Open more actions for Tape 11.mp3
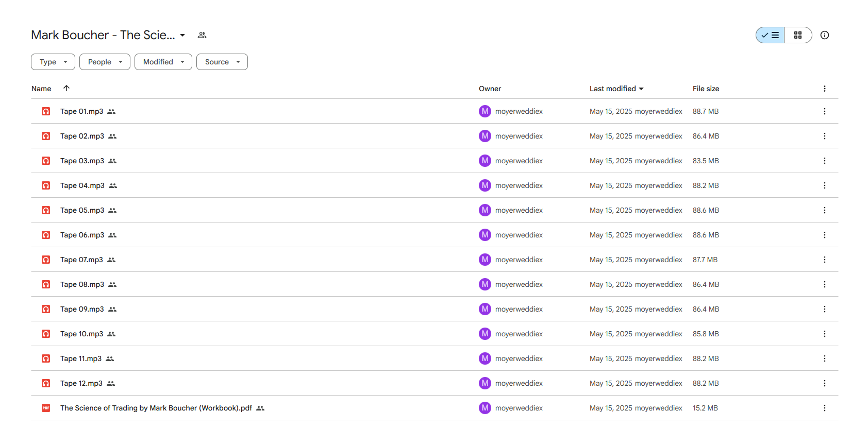This screenshot has width=868, height=445. click(825, 358)
